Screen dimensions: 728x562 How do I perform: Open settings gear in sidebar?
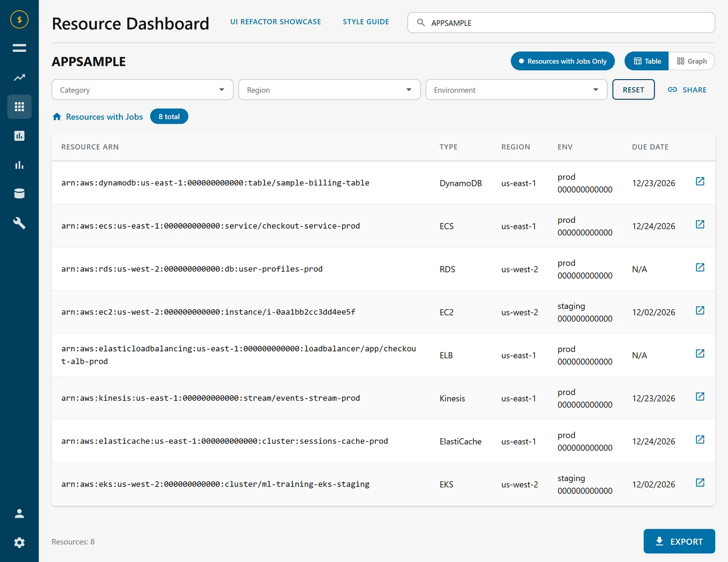click(x=19, y=542)
